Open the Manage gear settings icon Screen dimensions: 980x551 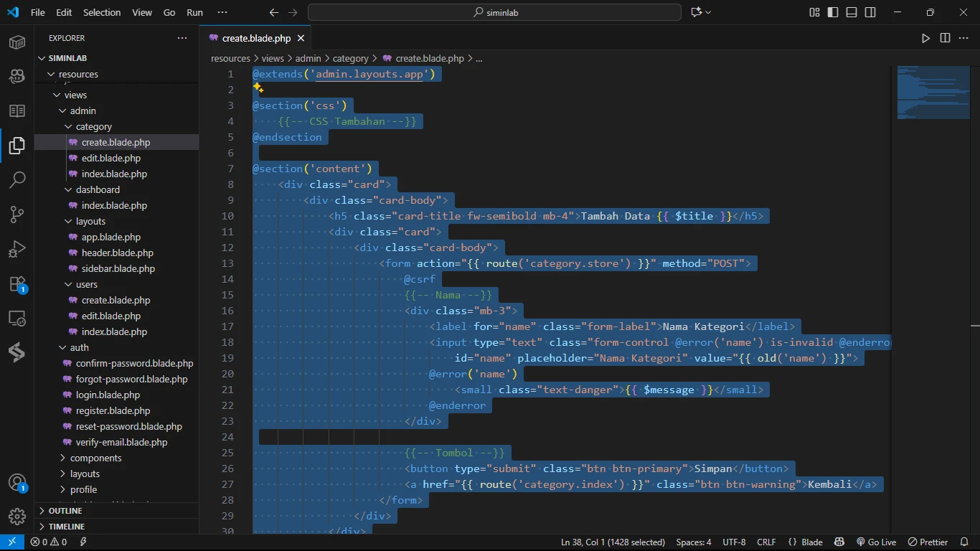[17, 516]
